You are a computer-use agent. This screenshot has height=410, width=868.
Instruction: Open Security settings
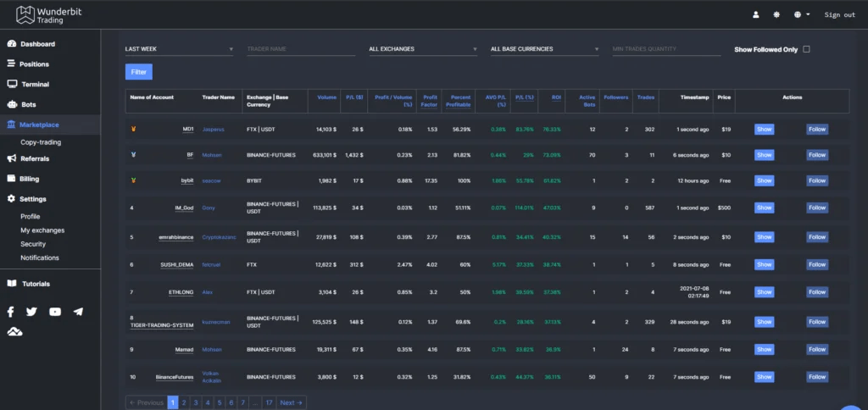click(x=33, y=244)
